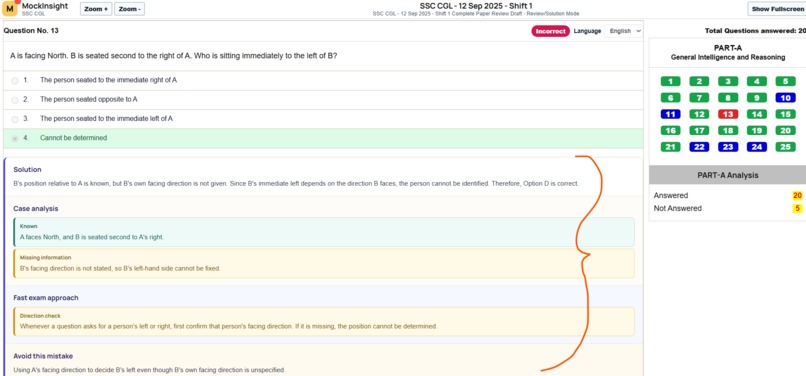806x376 pixels.
Task: Open the Language dropdown showing English
Action: click(624, 31)
